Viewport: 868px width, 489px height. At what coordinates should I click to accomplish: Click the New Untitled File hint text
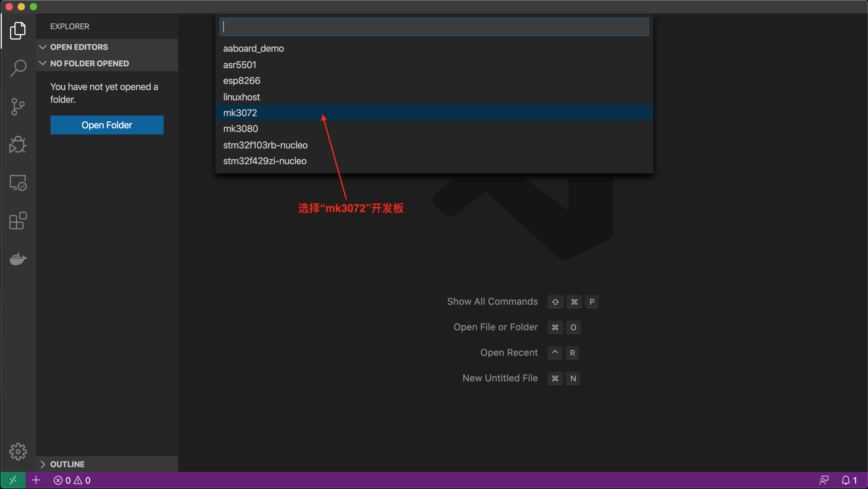tap(500, 378)
